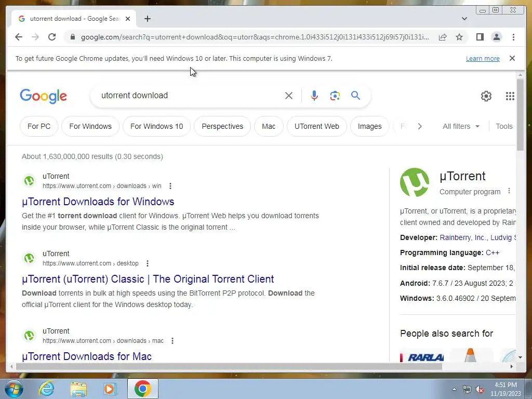Select the Mac filter chip

269,126
